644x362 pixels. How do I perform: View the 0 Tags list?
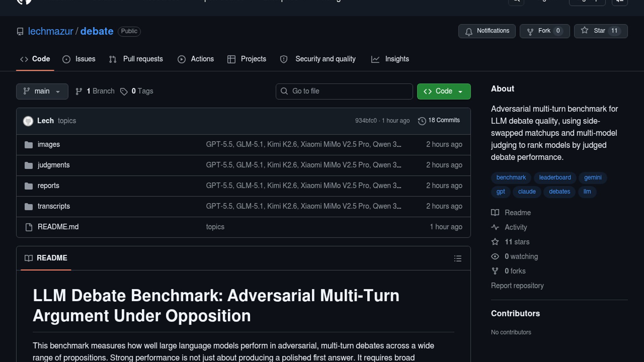point(137,91)
